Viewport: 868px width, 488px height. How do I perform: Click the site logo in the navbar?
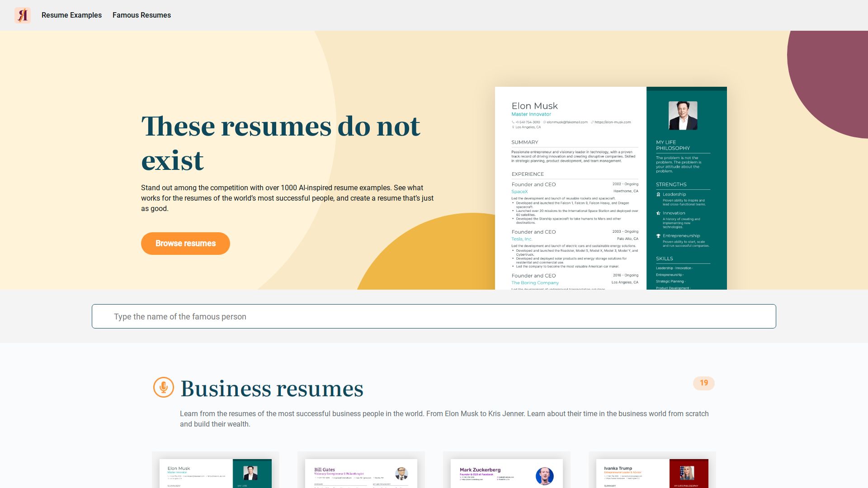click(x=23, y=15)
